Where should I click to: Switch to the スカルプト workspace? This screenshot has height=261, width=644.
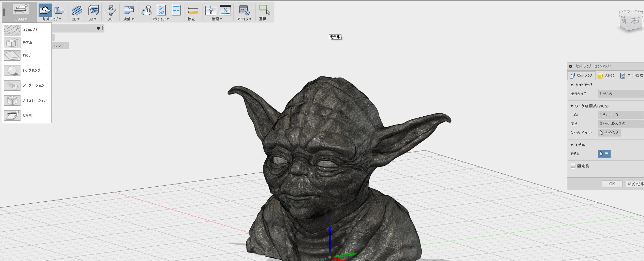click(x=27, y=30)
